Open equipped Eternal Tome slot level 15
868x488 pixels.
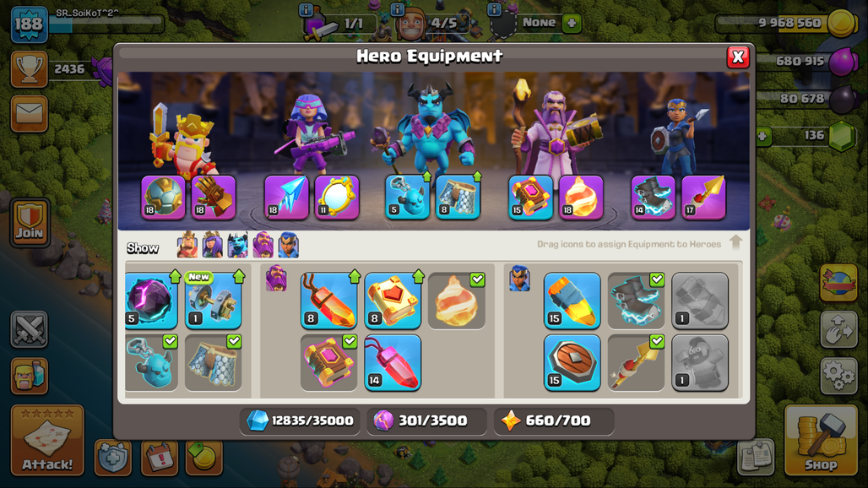point(530,197)
